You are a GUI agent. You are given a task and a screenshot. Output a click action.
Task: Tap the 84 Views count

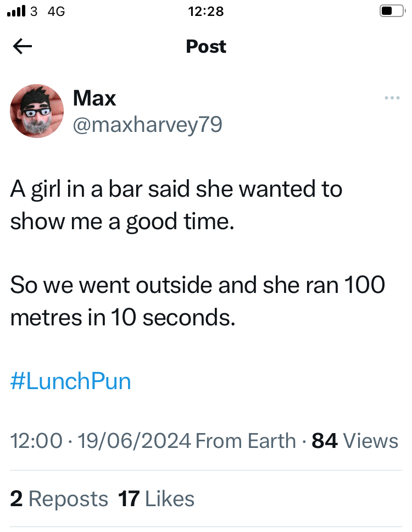coord(355,441)
